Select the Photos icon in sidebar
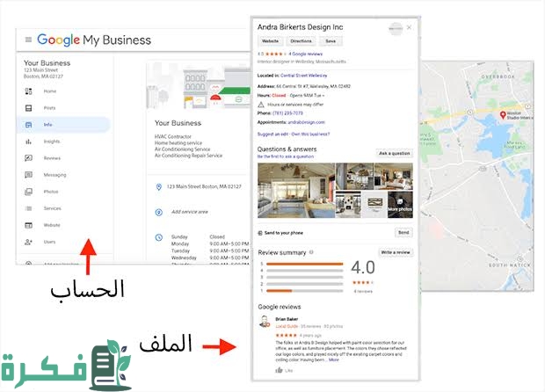This screenshot has height=392, width=545. 29,192
